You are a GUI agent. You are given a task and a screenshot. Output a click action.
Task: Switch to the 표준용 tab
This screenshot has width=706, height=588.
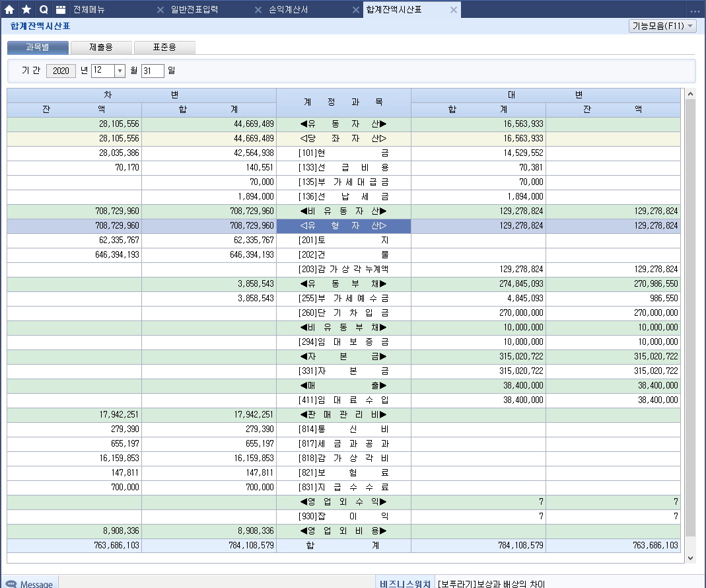[x=164, y=48]
